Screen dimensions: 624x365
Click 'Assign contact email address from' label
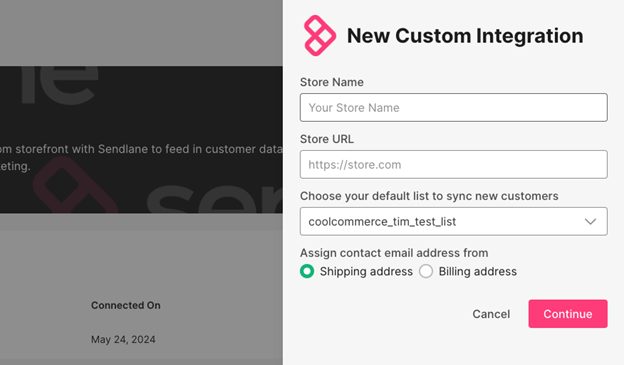click(x=394, y=253)
